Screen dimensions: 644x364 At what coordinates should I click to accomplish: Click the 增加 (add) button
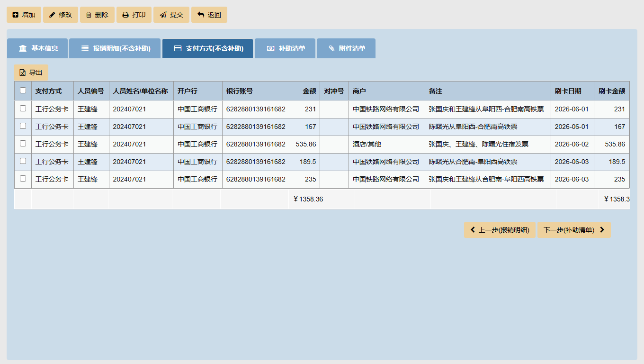(x=24, y=15)
